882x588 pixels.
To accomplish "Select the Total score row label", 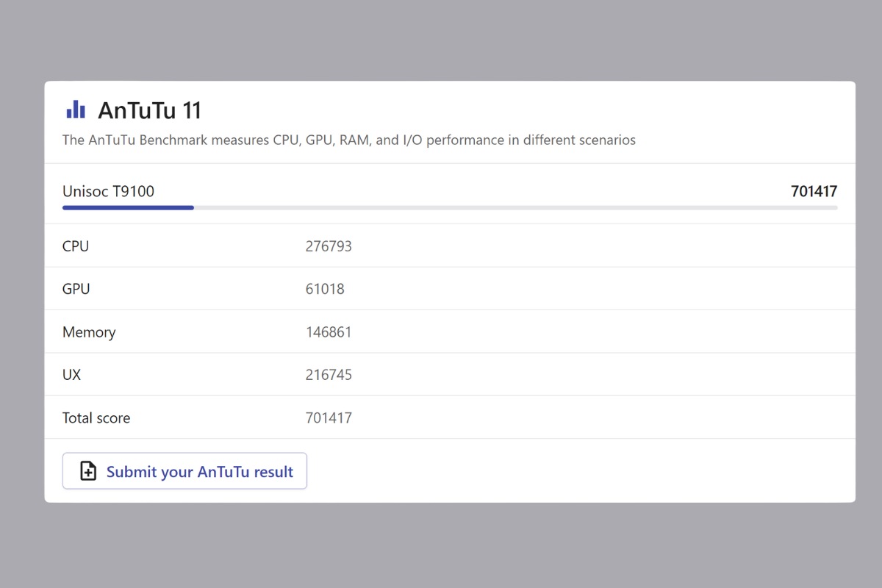I will (x=96, y=418).
